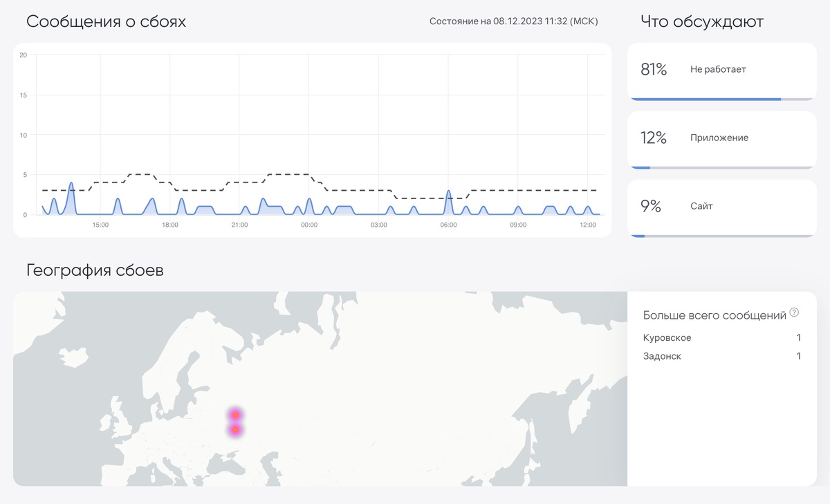Viewport: 830px width, 504px height.
Task: Click the help icon beside "Больше всего сообщений"
Action: tap(794, 312)
